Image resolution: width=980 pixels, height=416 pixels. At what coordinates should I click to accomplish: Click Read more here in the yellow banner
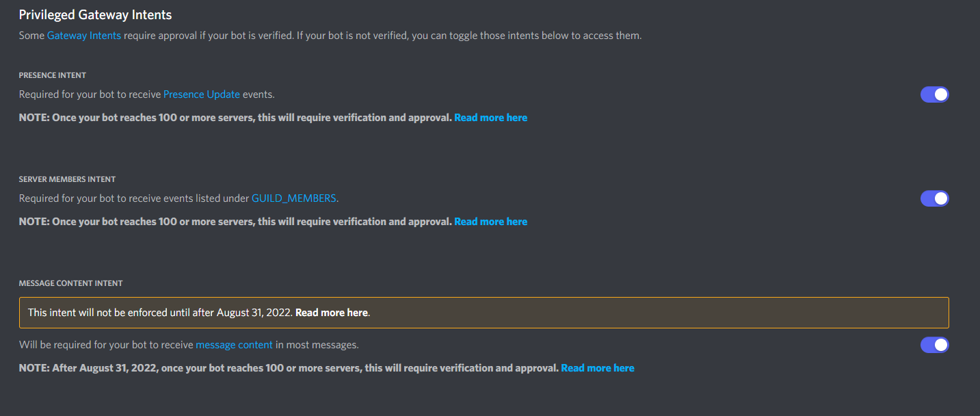(x=332, y=313)
